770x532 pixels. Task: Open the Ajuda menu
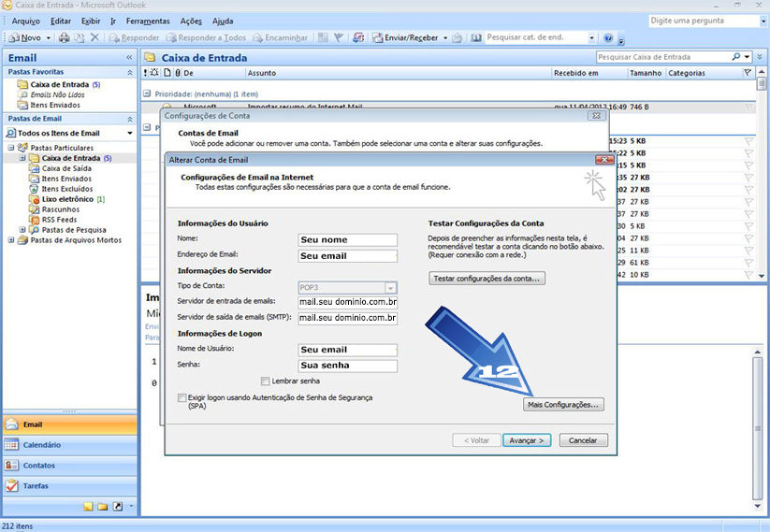(223, 22)
